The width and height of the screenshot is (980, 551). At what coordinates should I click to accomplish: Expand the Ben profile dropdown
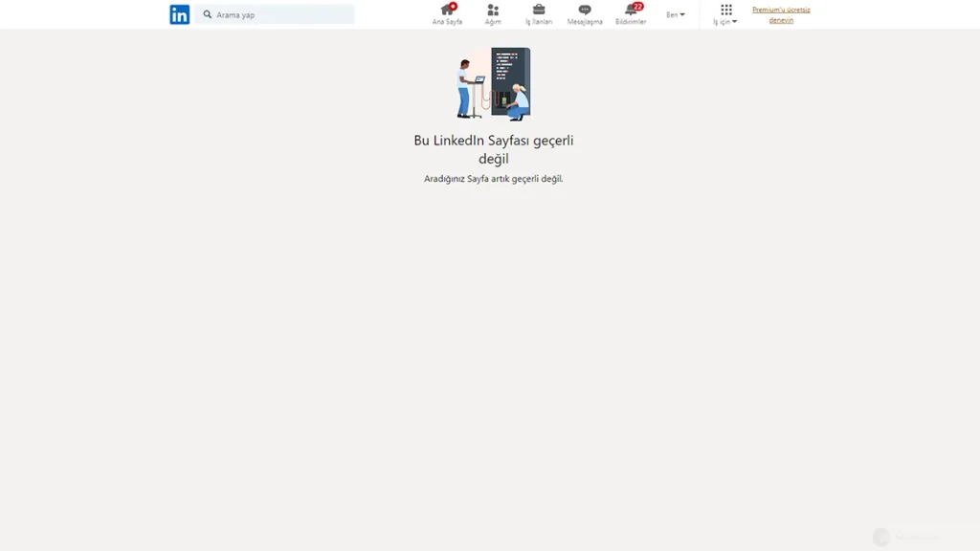pos(676,14)
